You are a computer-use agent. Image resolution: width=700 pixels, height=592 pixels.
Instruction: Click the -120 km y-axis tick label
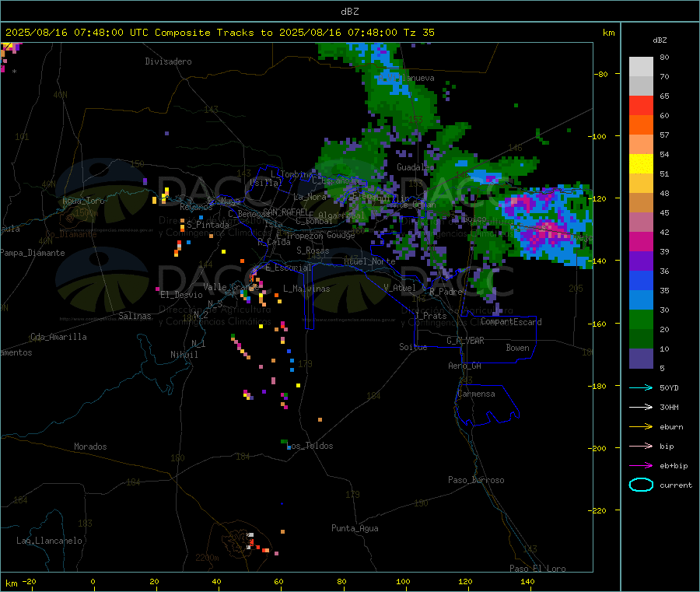pyautogui.click(x=599, y=198)
